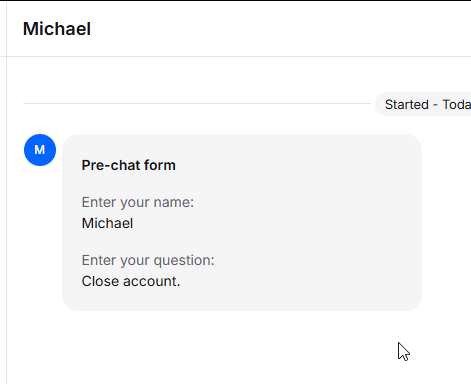Select the Pre-chat form heading
The width and height of the screenshot is (471, 384).
[128, 165]
